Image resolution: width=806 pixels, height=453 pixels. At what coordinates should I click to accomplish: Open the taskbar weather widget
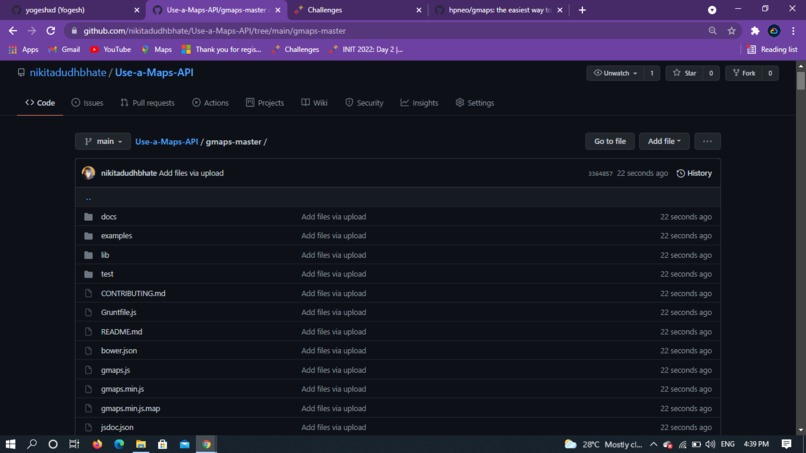coord(603,444)
